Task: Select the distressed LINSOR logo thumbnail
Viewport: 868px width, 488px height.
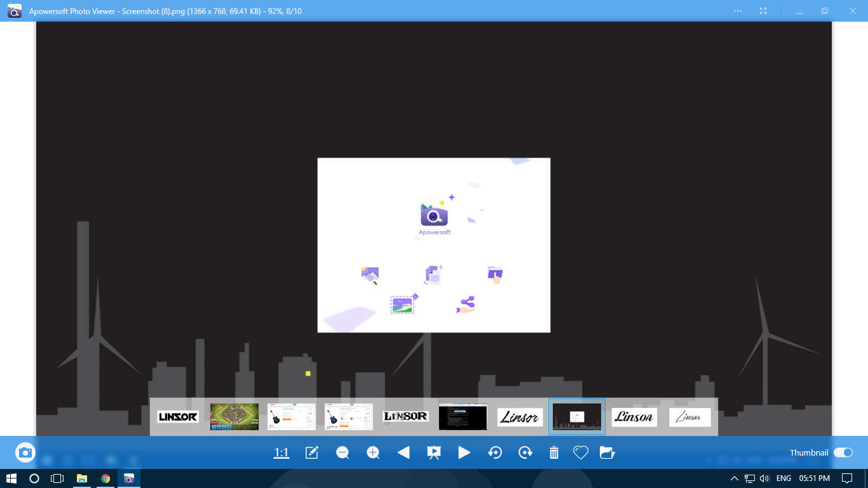Action: click(x=406, y=417)
